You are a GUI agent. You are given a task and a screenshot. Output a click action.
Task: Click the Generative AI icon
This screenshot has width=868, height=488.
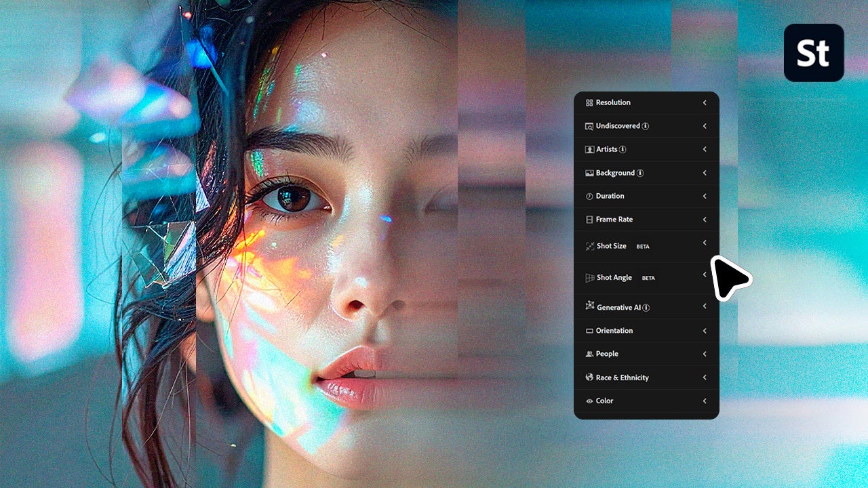590,306
